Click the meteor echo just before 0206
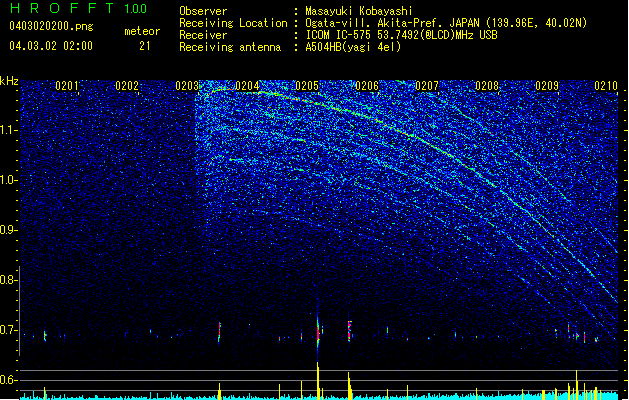 pos(349,331)
